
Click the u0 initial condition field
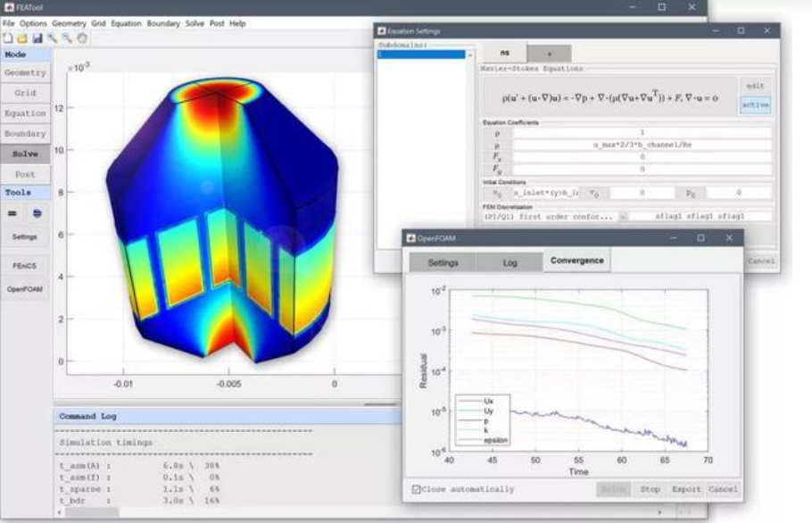pos(546,193)
